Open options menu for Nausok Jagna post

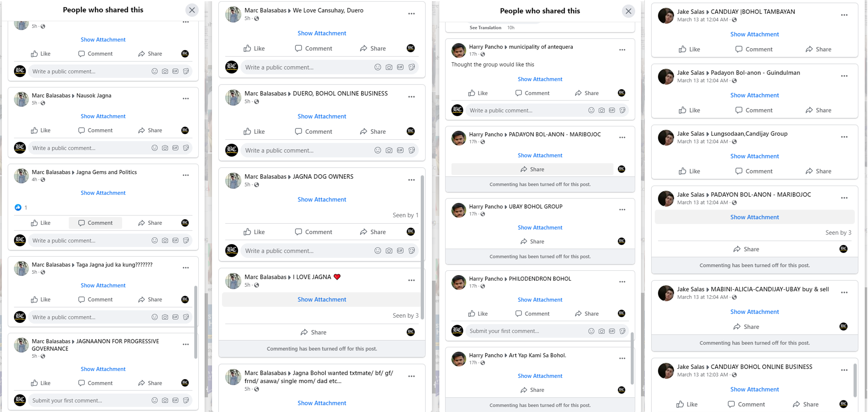click(185, 99)
